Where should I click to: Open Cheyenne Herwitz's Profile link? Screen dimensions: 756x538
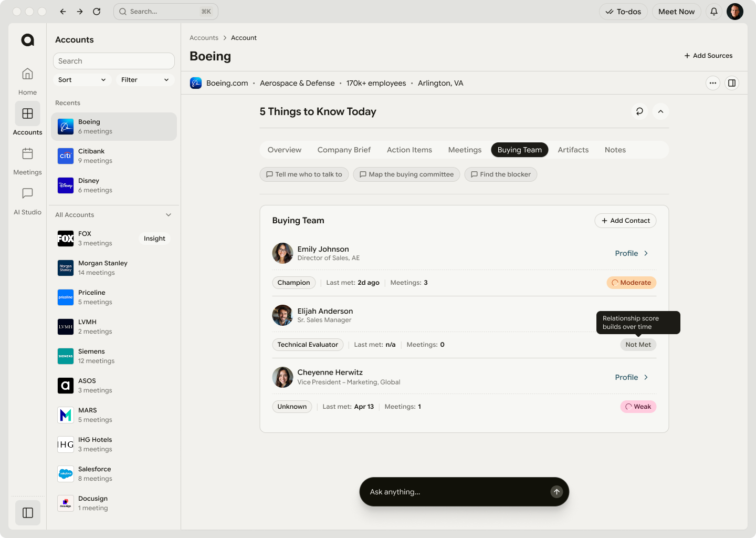632,377
